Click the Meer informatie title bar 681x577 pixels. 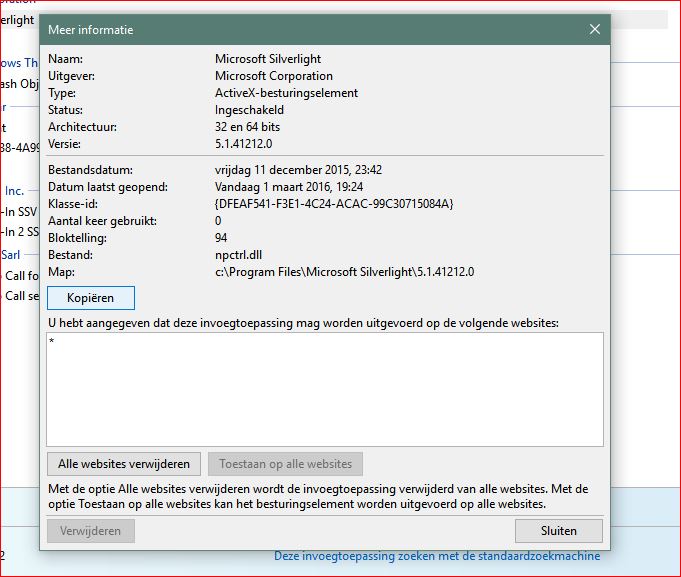coord(300,30)
